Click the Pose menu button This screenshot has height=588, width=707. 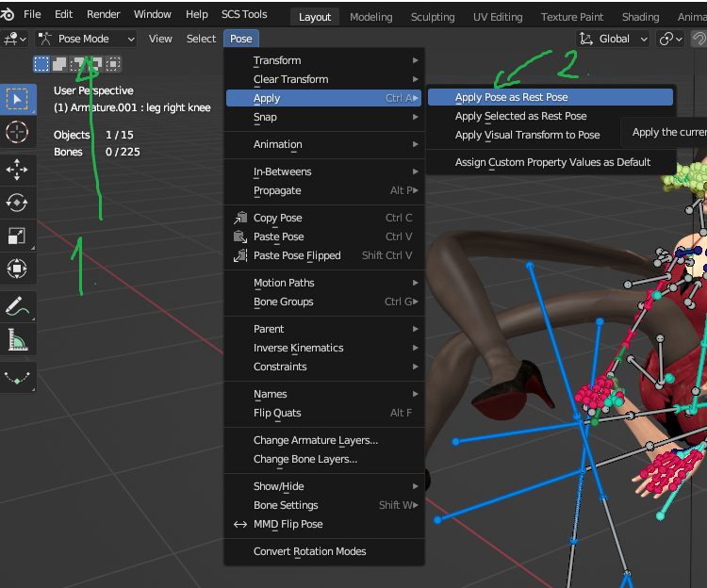[240, 39]
